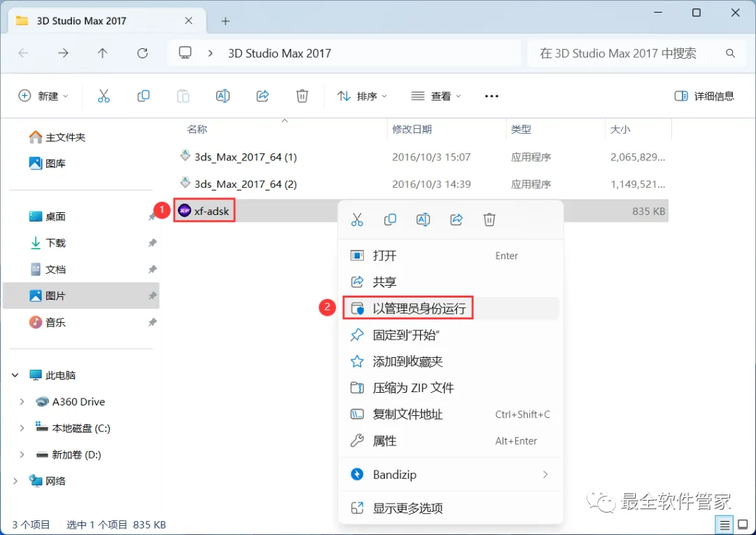756x535 pixels.
Task: Open 文档 in the sidebar
Action: coord(81,269)
